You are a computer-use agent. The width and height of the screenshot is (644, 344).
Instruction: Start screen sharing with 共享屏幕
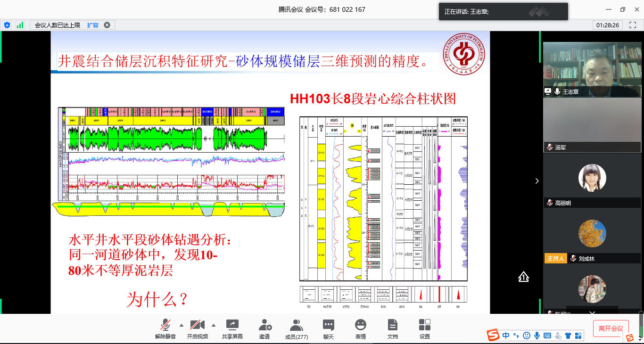click(232, 328)
